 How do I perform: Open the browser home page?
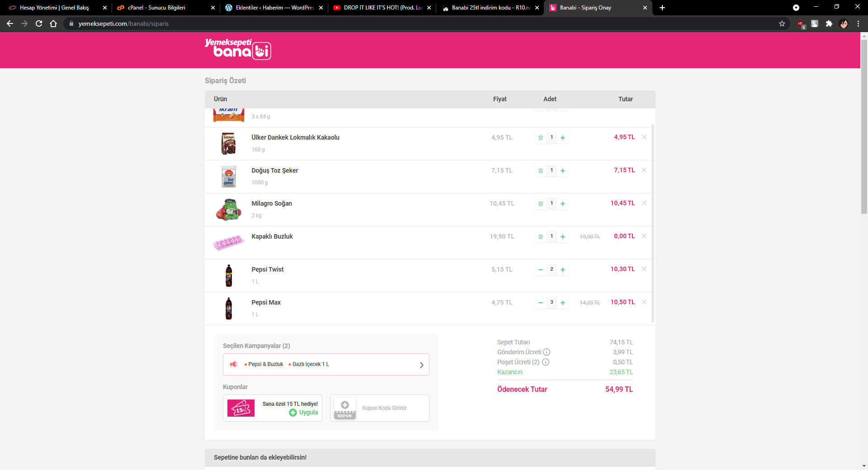[53, 23]
